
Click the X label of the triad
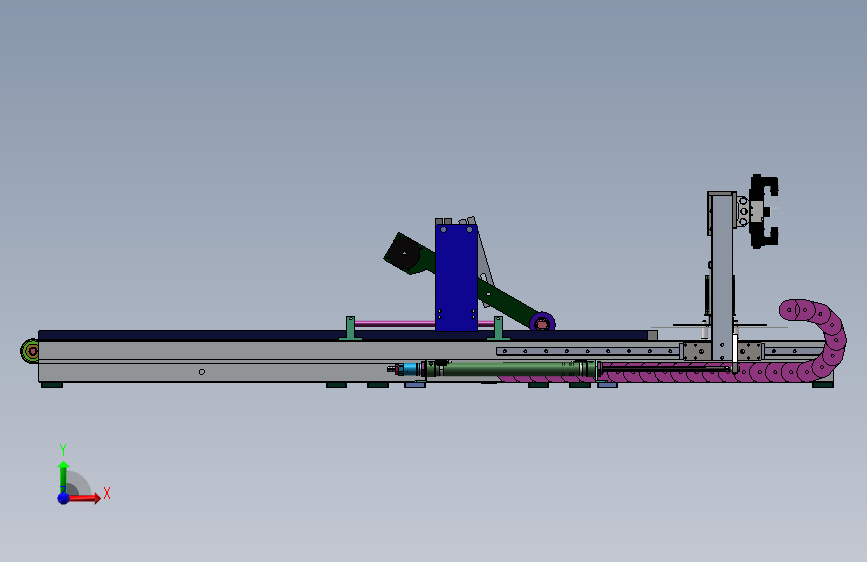[107, 493]
